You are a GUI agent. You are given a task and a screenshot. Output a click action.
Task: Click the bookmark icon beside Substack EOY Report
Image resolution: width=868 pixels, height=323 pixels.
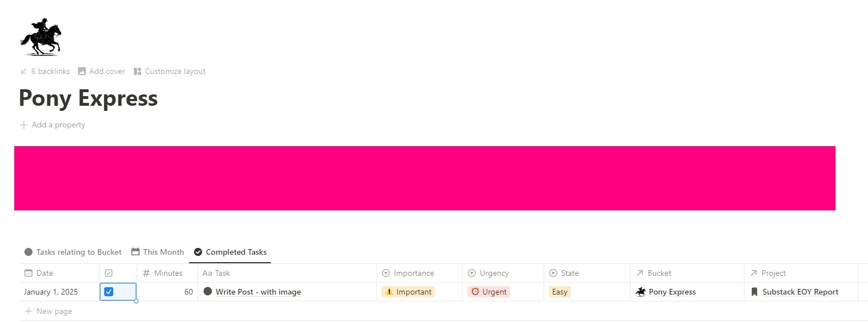(755, 292)
